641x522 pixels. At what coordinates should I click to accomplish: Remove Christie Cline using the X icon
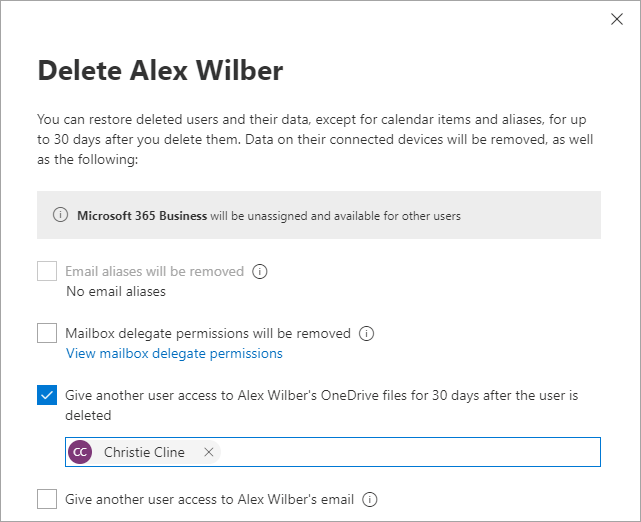click(x=209, y=452)
